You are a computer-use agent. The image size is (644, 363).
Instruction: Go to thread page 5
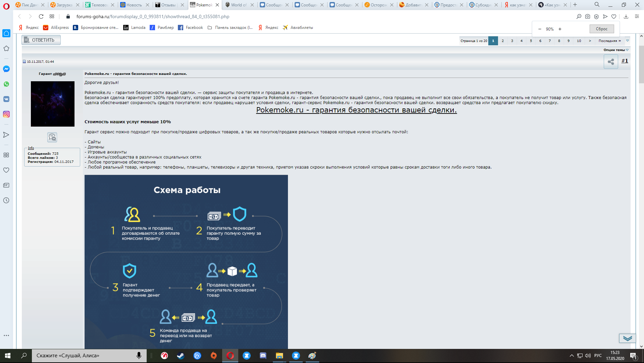click(531, 41)
